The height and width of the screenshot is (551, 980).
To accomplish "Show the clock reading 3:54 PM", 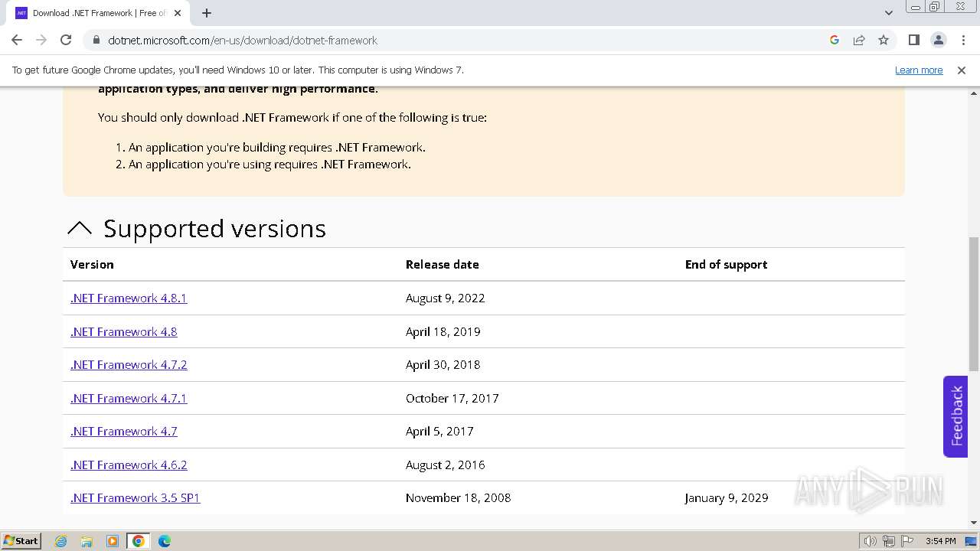I will point(940,541).
